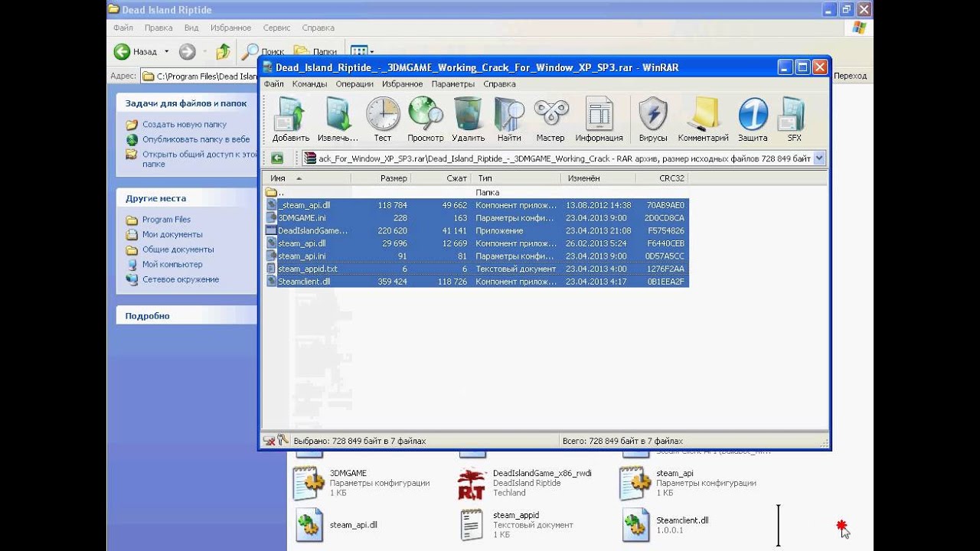Click the Explorer Назад back arrow icon
The height and width of the screenshot is (551, 980).
[x=122, y=51]
